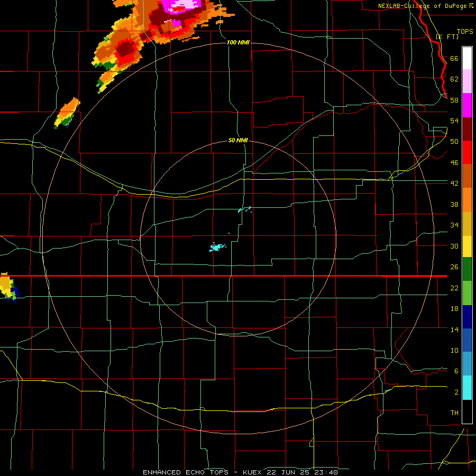
Task: Click the "38" legend value
Action: [454, 204]
